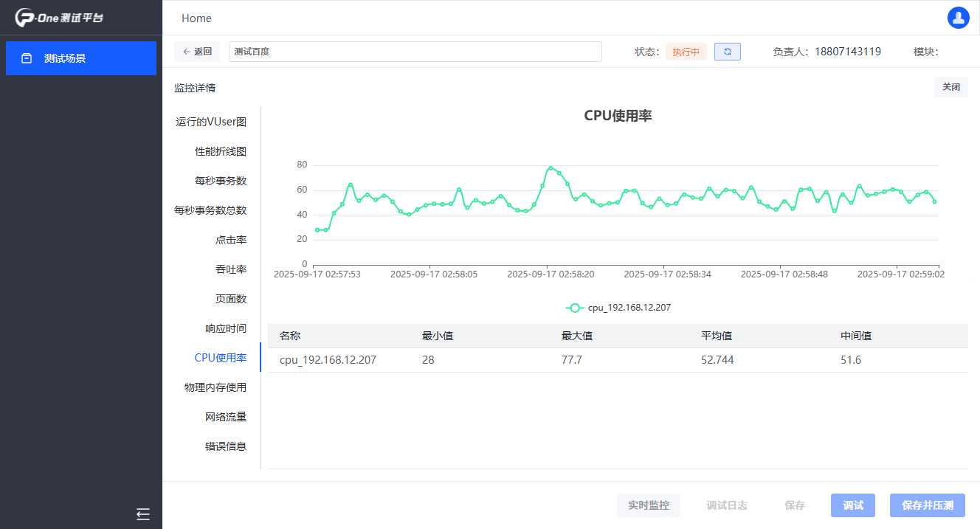The image size is (980, 529).
Task: Click the scenario name input field
Action: 415,52
